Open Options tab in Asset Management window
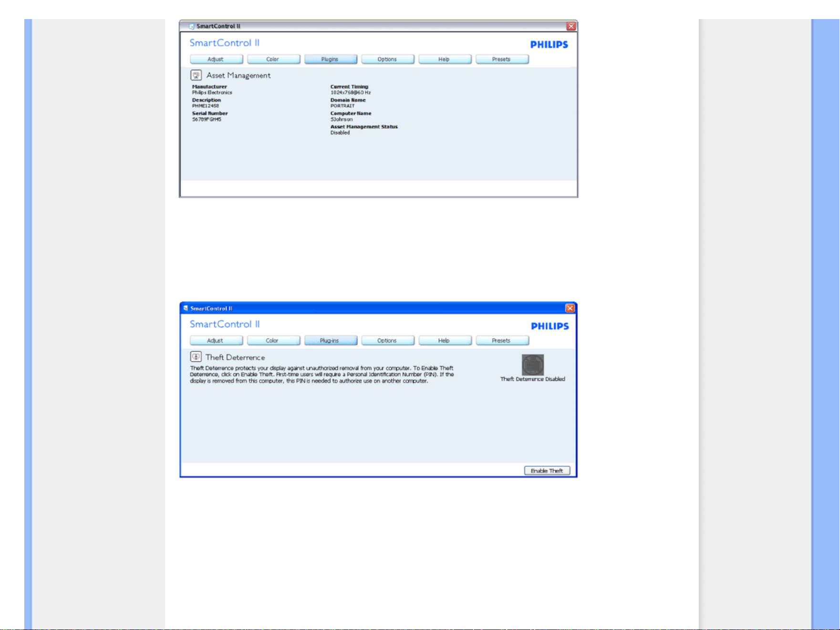The height and width of the screenshot is (630, 840). 387,59
